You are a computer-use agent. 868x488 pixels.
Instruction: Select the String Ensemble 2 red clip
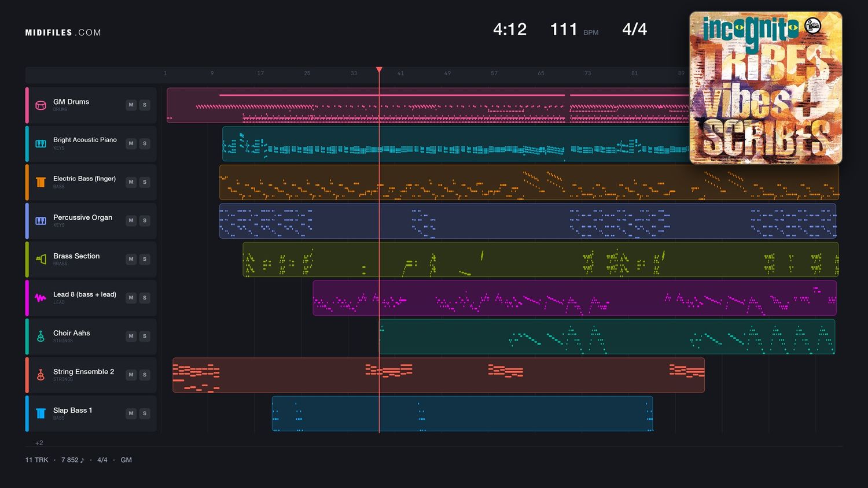coord(439,375)
